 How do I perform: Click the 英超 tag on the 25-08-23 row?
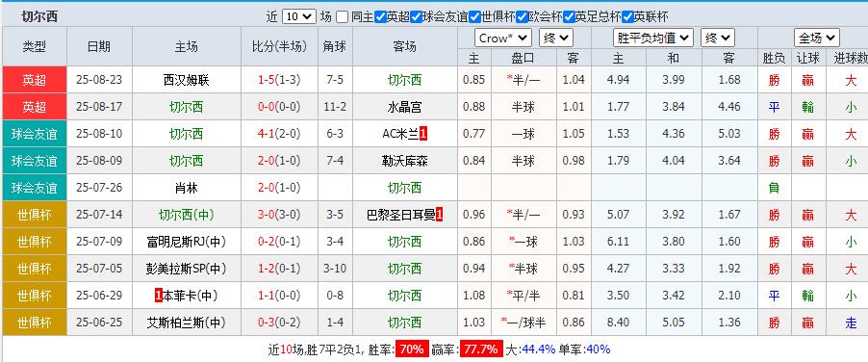(x=35, y=80)
